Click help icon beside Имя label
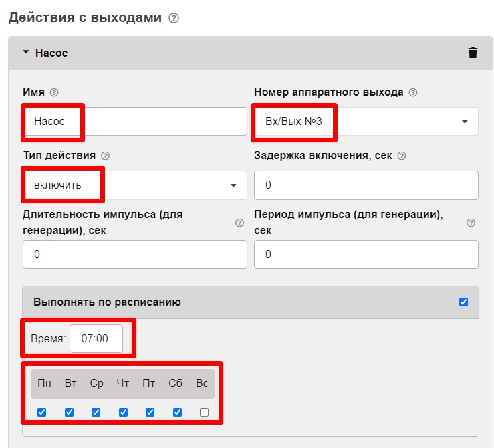Viewport: 494px width, 448px height. pos(54,92)
